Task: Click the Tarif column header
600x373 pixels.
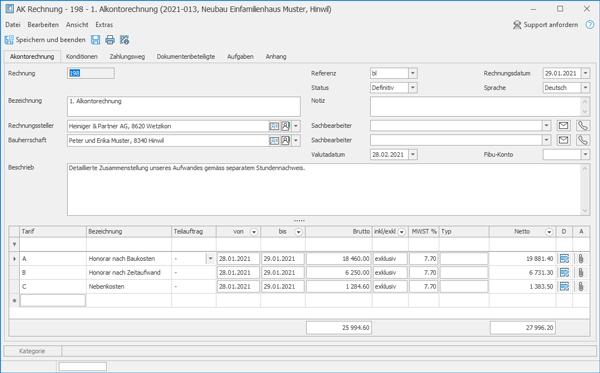Action: (x=53, y=232)
